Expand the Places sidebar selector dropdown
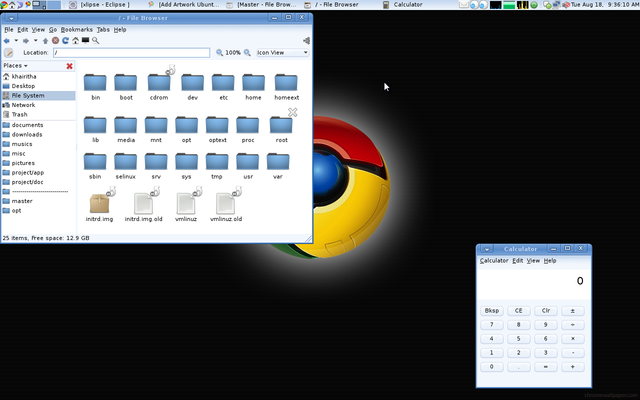The image size is (640, 400). pos(15,66)
